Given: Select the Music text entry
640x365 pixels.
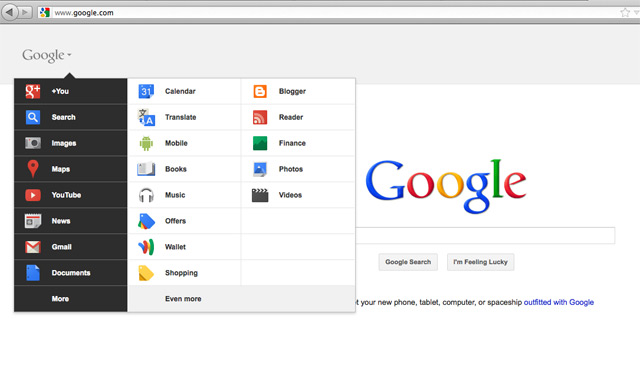Looking at the screenshot, I should [175, 195].
